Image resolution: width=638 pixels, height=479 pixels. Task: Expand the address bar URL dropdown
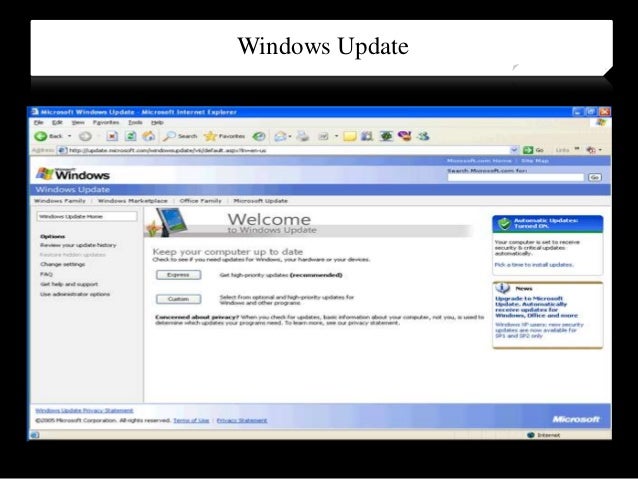click(515, 150)
